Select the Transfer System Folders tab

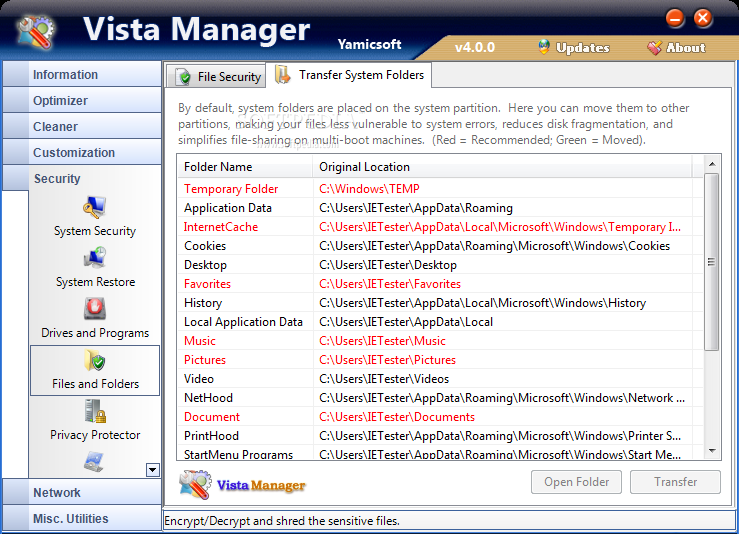click(x=349, y=74)
